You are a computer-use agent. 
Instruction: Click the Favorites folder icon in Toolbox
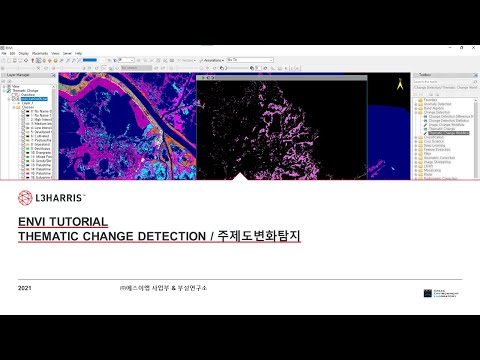pyautogui.click(x=420, y=100)
